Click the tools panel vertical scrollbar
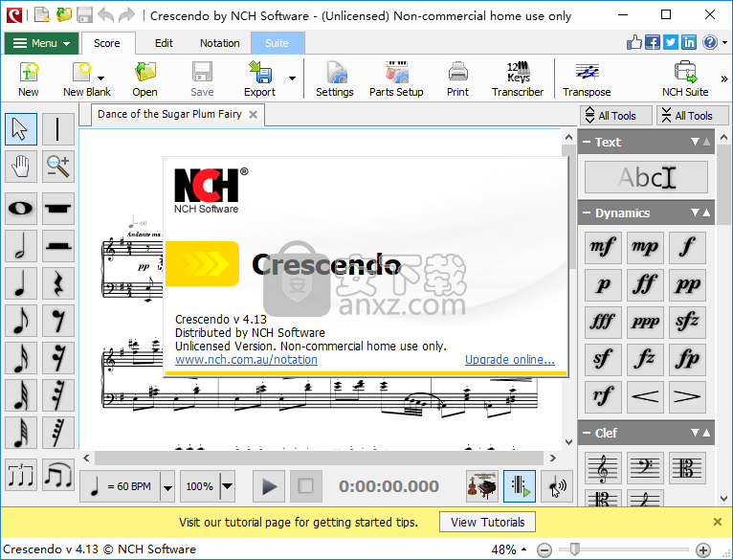 (x=723, y=183)
